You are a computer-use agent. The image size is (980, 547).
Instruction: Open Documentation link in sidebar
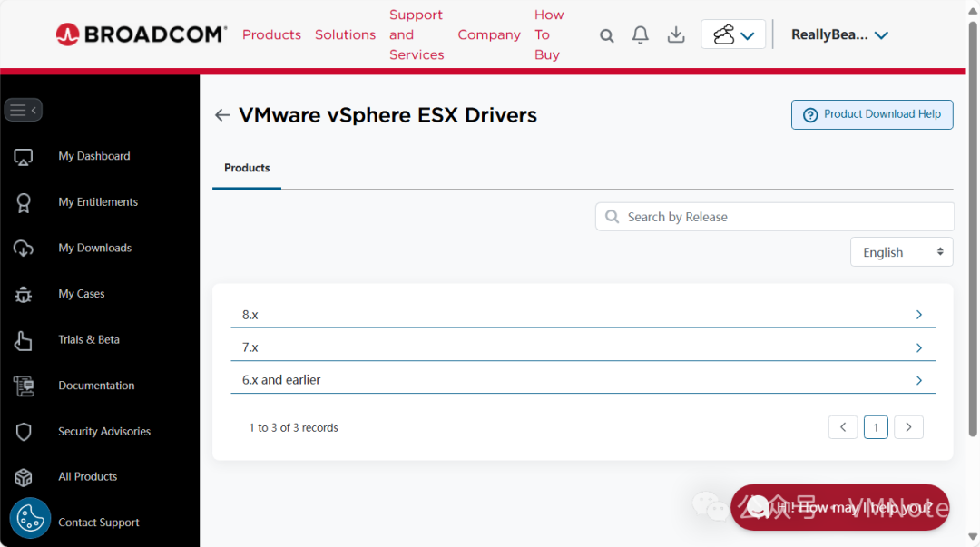[x=96, y=386]
